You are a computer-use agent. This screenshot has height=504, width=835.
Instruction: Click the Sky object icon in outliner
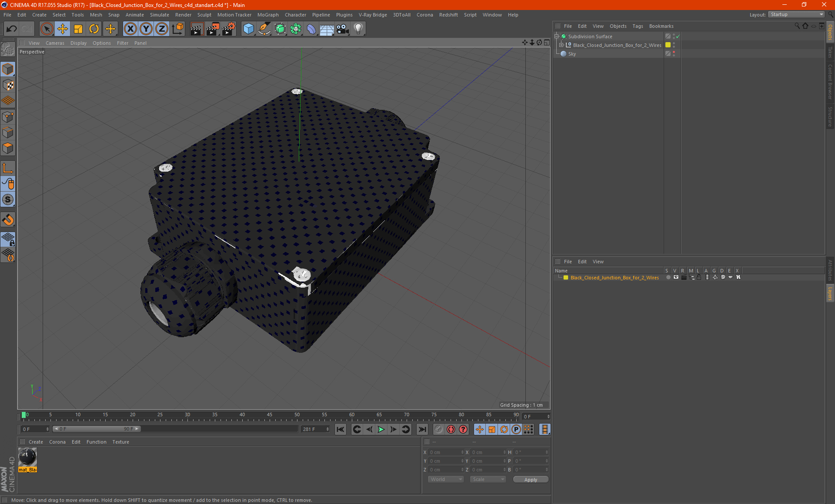click(x=564, y=53)
